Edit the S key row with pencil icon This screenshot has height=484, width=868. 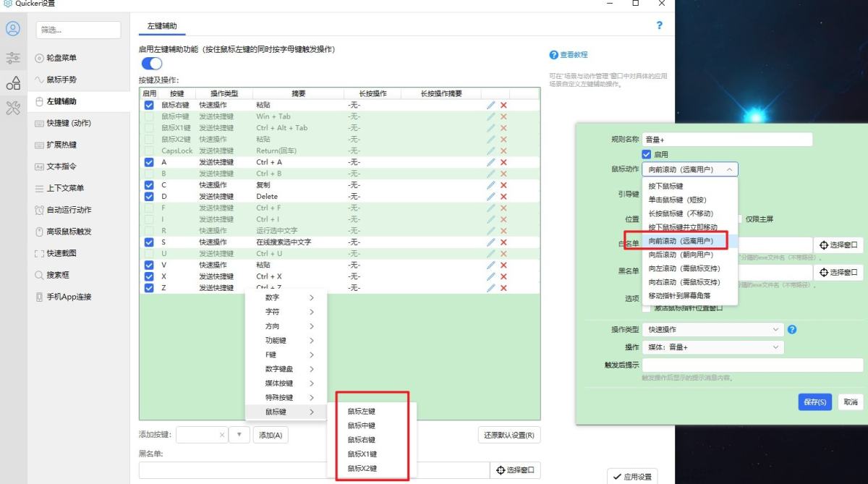[x=491, y=242]
